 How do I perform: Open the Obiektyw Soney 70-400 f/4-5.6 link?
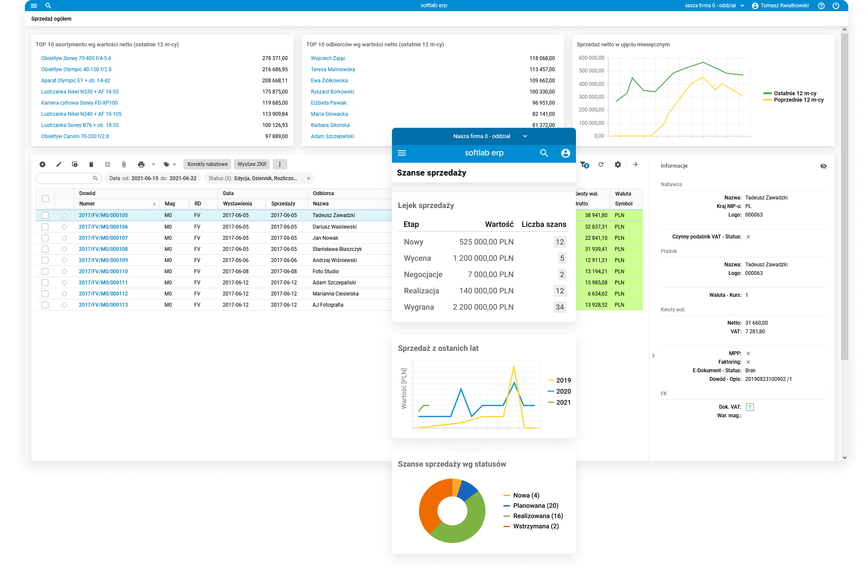(x=76, y=58)
